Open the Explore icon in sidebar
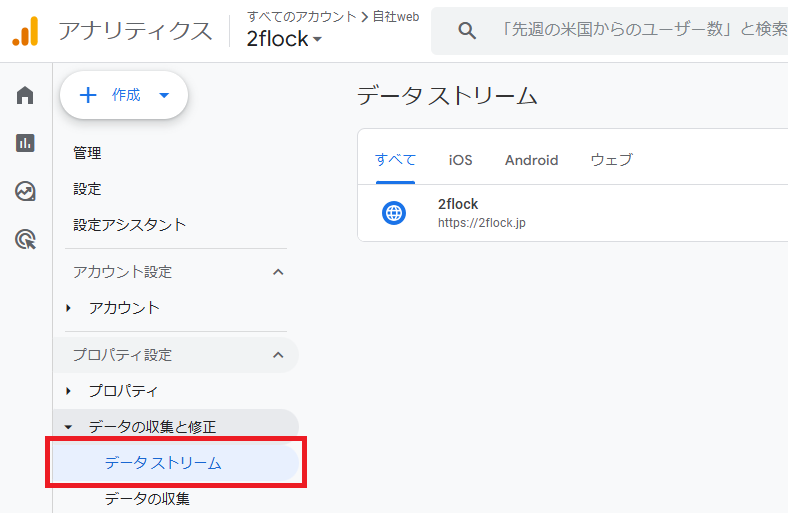Viewport: 788px width, 513px height. [25, 191]
